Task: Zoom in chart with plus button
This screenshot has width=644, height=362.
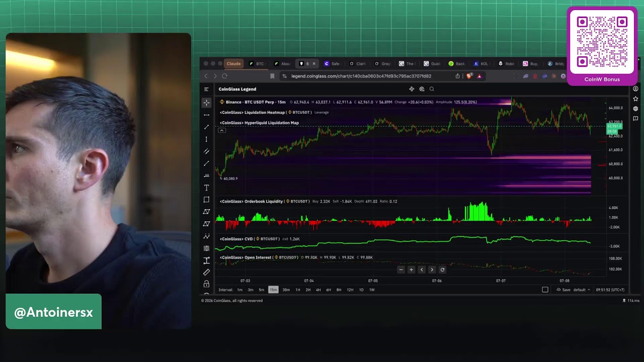Action: pyautogui.click(x=411, y=269)
